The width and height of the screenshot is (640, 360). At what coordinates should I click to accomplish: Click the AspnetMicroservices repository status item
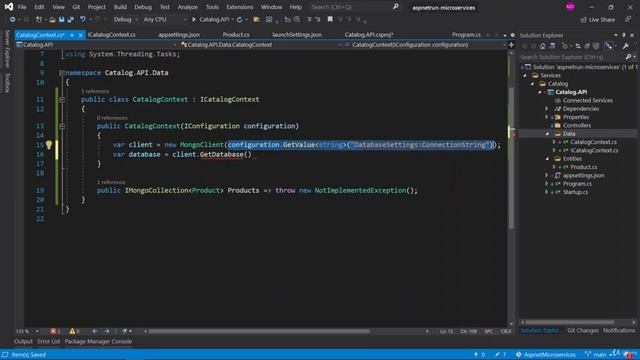coord(546,355)
